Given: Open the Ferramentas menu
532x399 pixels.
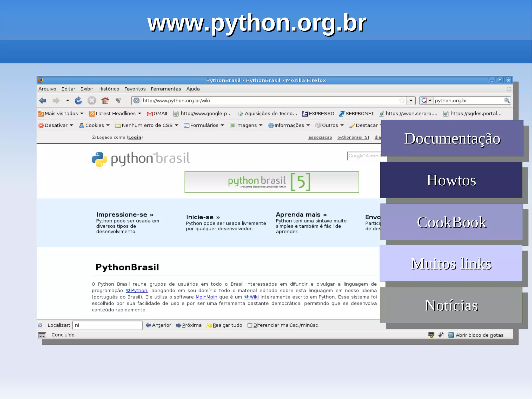Looking at the screenshot, I should [x=166, y=89].
